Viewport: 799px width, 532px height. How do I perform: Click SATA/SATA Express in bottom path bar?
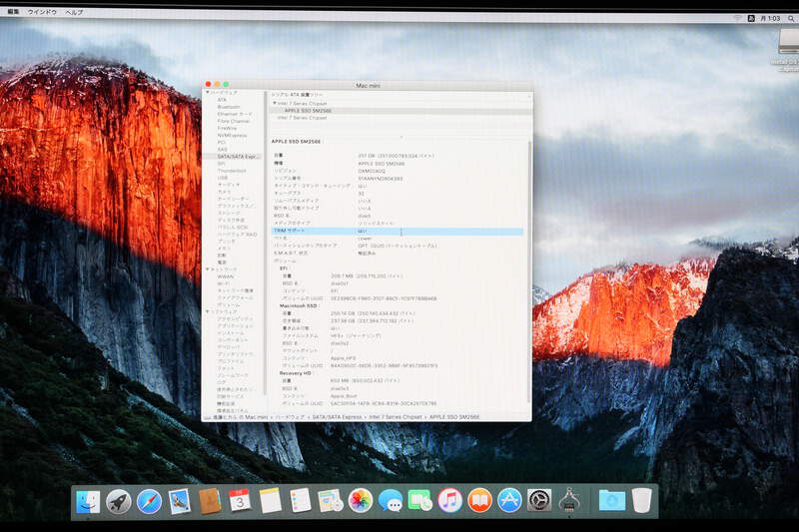pyautogui.click(x=337, y=417)
